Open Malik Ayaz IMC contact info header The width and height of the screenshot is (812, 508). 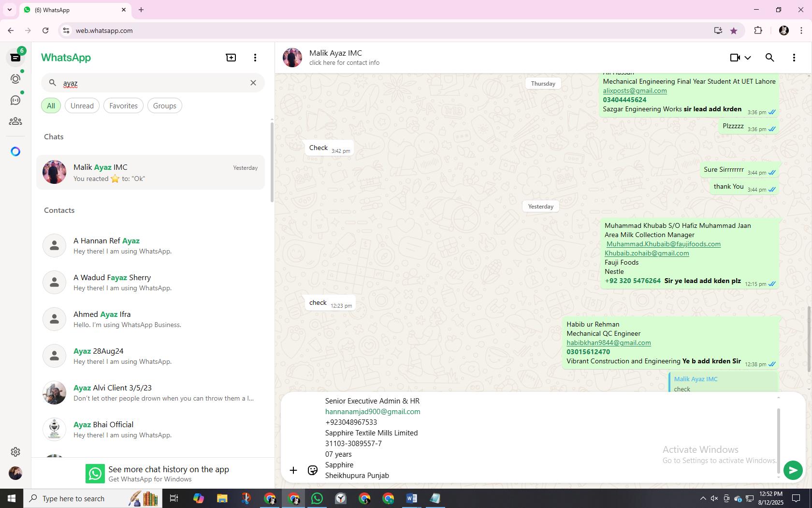point(344,58)
